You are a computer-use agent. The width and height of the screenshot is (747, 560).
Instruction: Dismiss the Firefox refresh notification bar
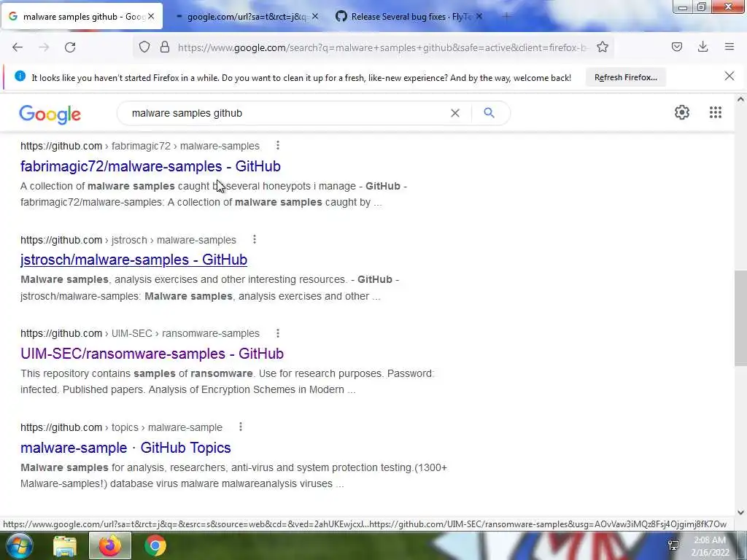pyautogui.click(x=729, y=76)
